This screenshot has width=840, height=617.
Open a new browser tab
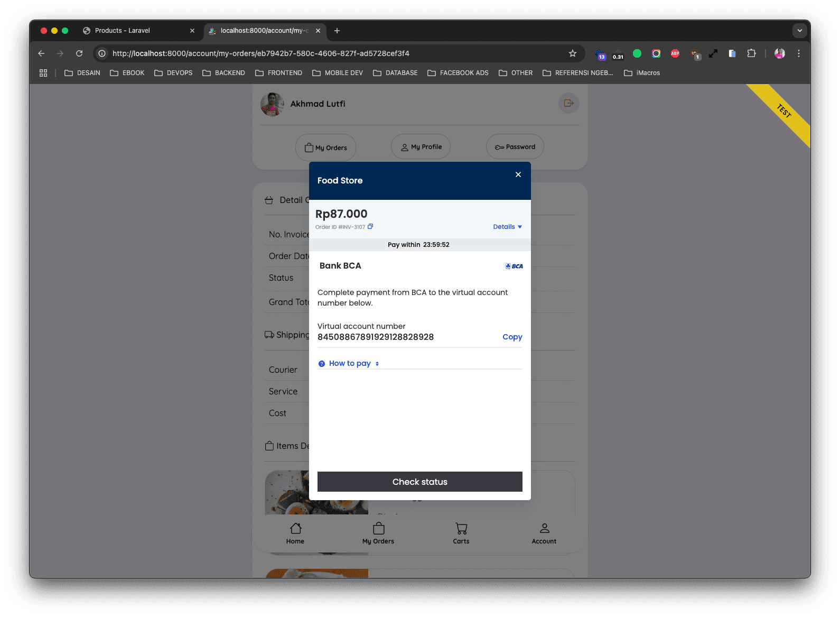click(337, 31)
